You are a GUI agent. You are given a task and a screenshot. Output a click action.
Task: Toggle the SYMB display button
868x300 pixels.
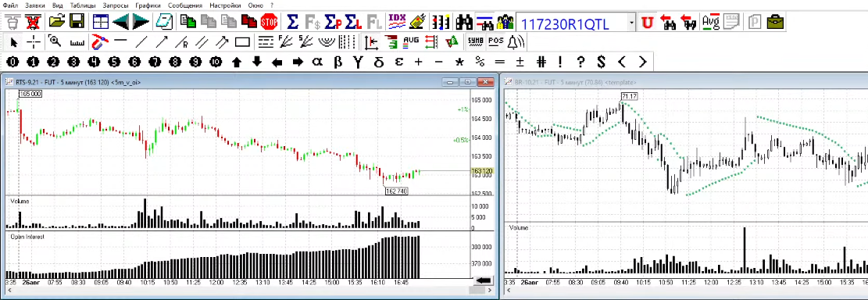click(x=475, y=41)
